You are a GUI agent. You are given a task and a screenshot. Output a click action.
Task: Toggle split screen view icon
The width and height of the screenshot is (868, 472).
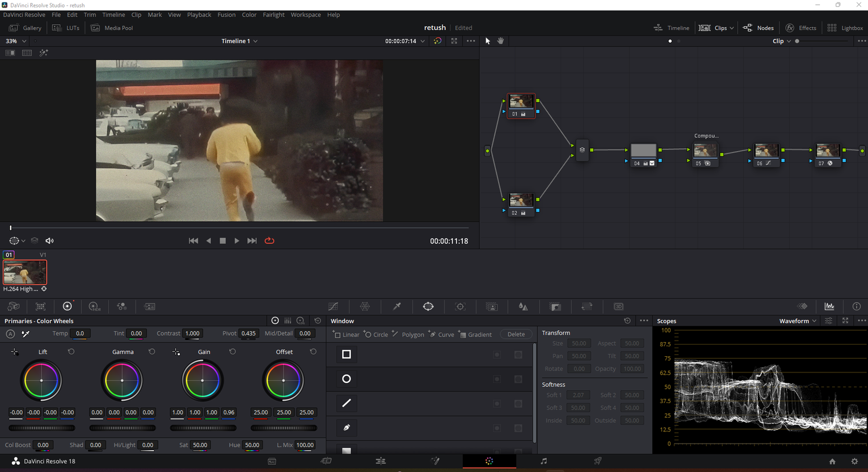(27, 53)
